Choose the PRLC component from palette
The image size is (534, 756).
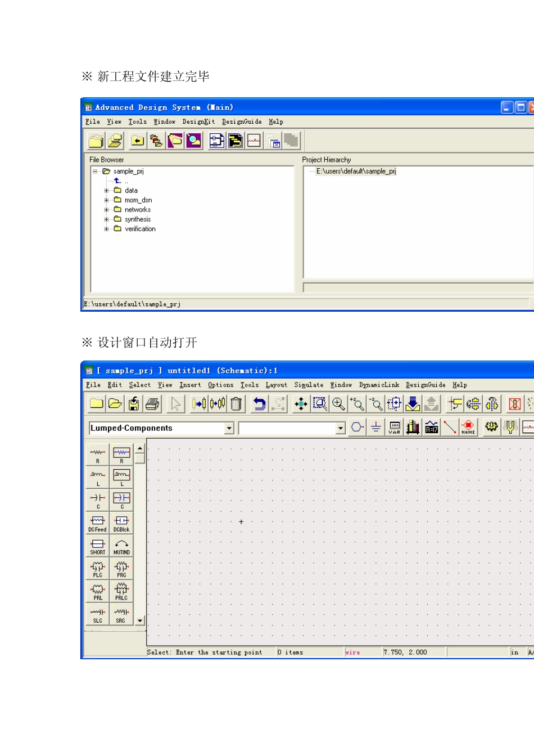121,591
